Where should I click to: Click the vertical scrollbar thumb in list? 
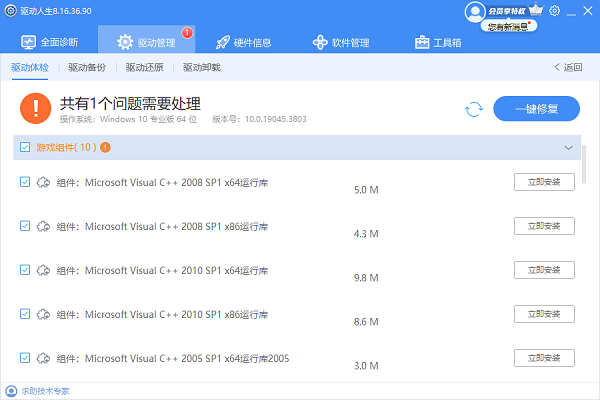pos(584,165)
